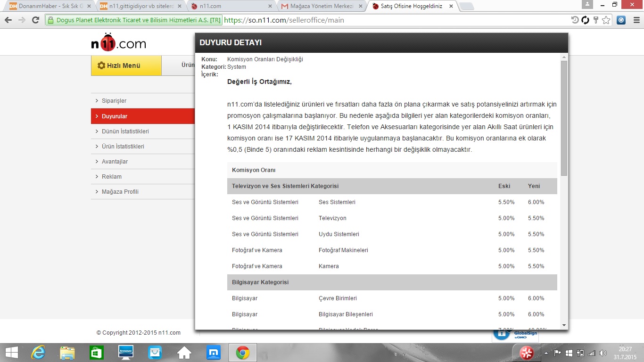
Task: Open the Maxthon browser taskbar icon
Action: [213, 352]
